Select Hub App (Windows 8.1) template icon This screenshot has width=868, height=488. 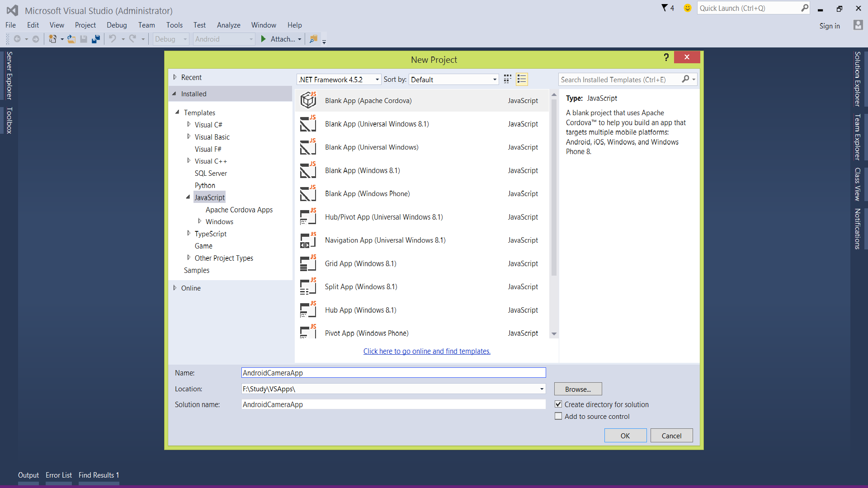coord(308,310)
